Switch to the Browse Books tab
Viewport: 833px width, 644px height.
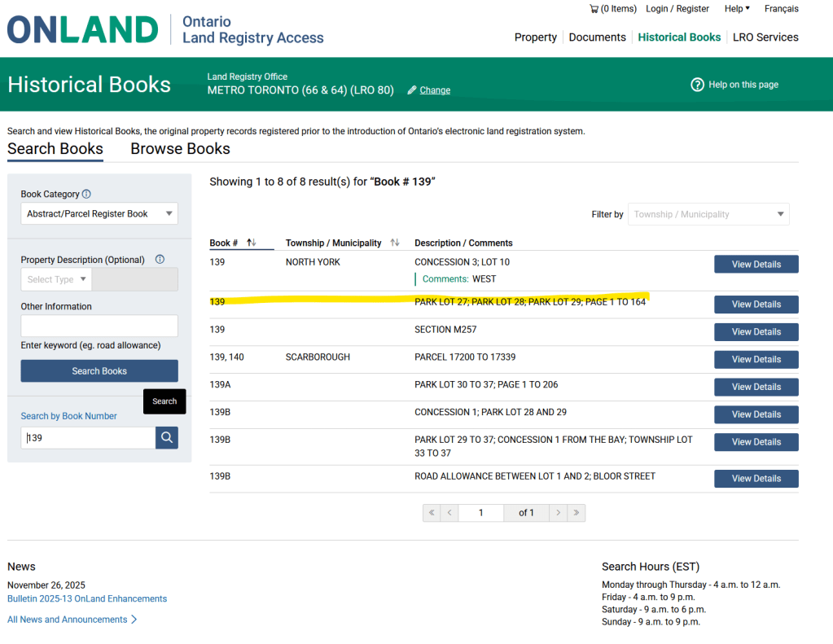(180, 149)
